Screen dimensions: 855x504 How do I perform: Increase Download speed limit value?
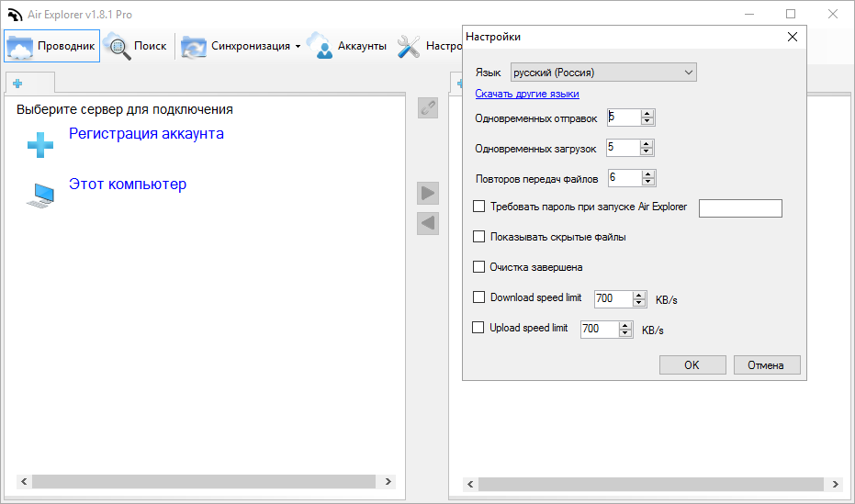[x=639, y=295]
